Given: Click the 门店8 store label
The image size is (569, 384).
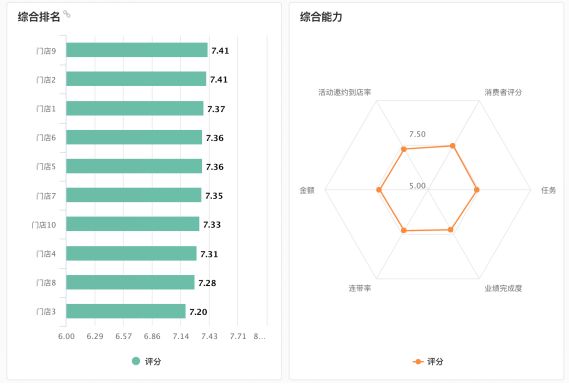Looking at the screenshot, I should (46, 282).
